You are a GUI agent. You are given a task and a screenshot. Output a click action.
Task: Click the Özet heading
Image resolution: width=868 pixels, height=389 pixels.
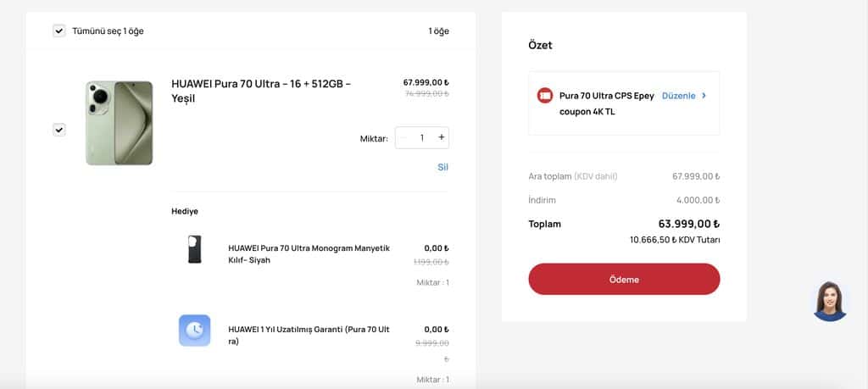click(540, 46)
